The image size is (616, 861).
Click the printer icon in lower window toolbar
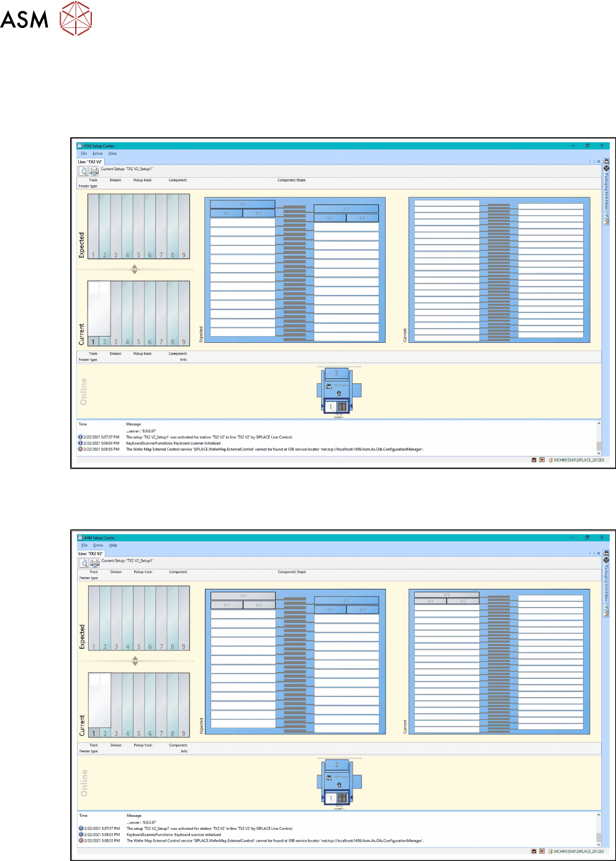[94, 563]
